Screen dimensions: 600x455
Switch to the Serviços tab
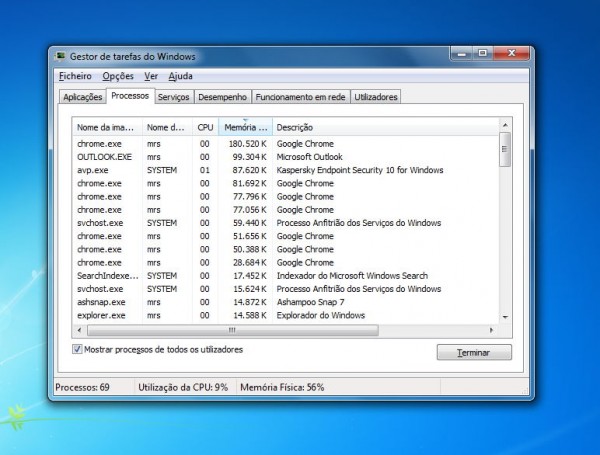click(174, 97)
